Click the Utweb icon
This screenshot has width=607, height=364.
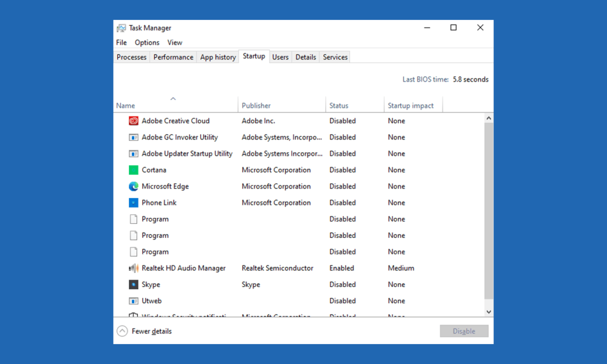(133, 301)
